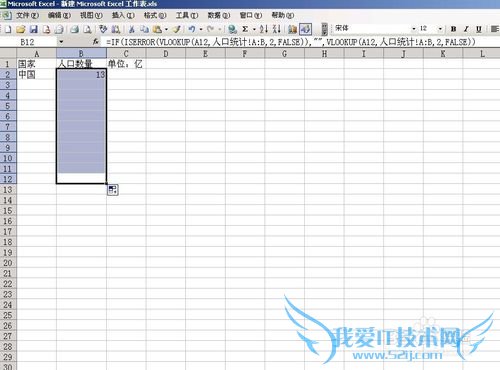Run spelling check icon
The image size is (500, 370).
[103, 29]
